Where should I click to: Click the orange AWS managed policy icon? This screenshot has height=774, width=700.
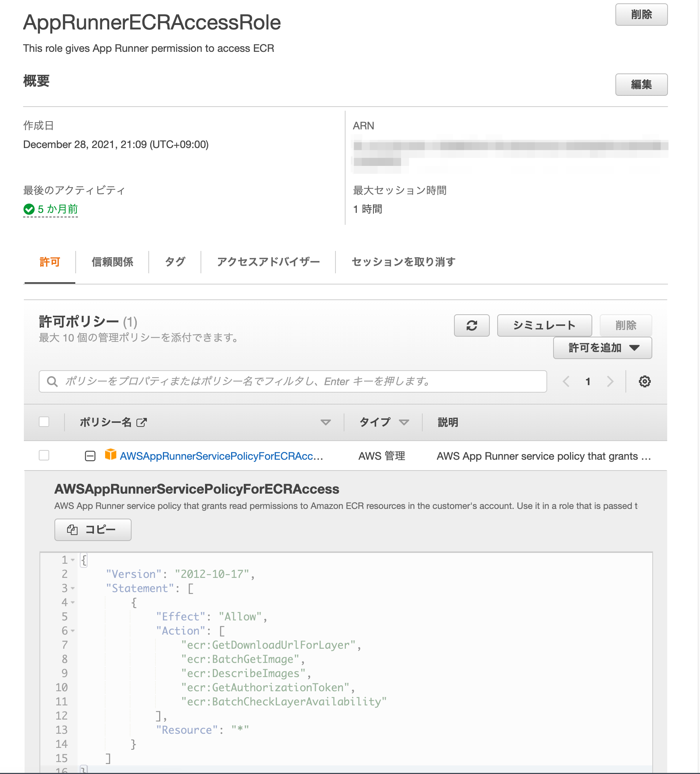tap(111, 454)
